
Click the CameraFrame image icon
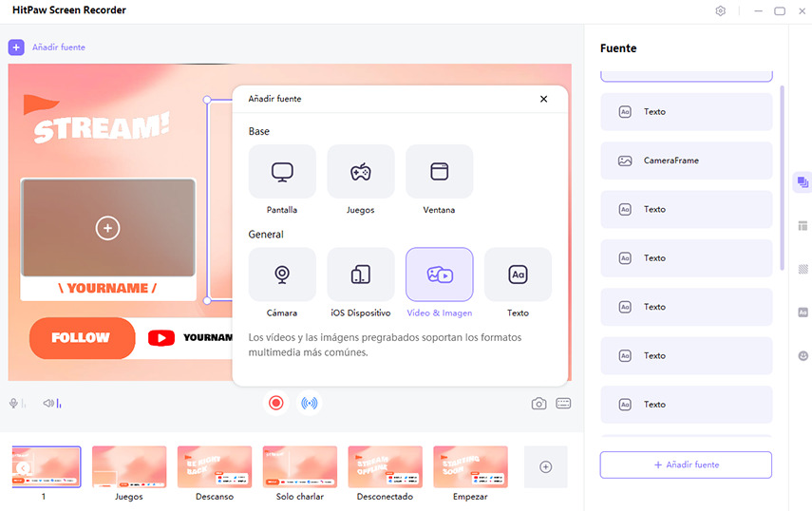coord(625,161)
